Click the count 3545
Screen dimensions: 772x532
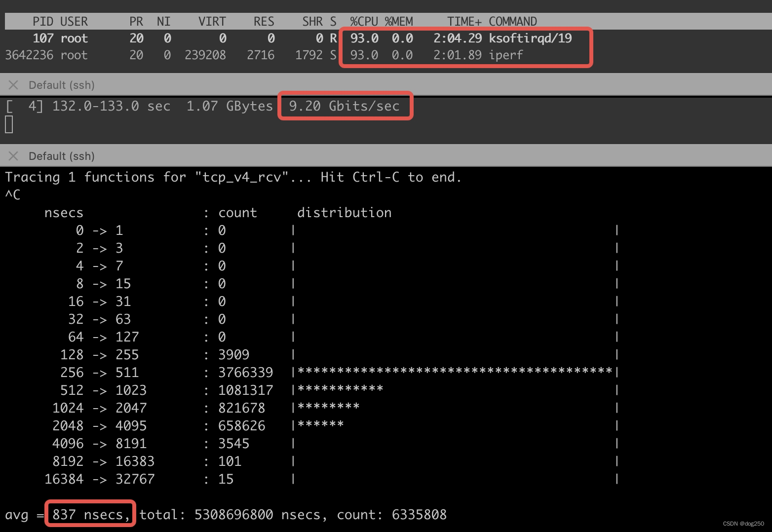[233, 444]
